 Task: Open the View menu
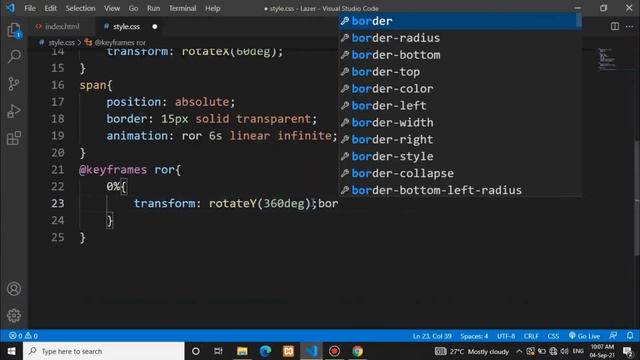coord(111,8)
